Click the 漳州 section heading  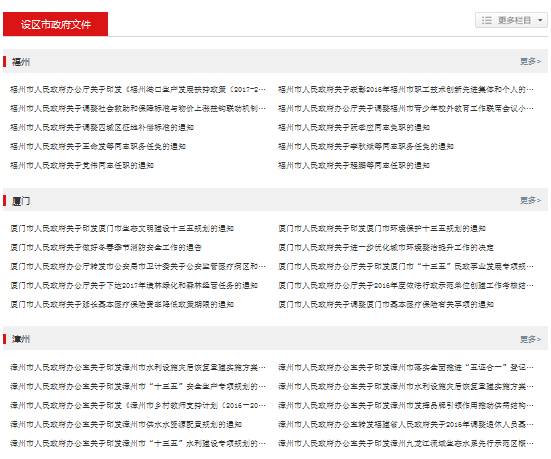(21, 339)
